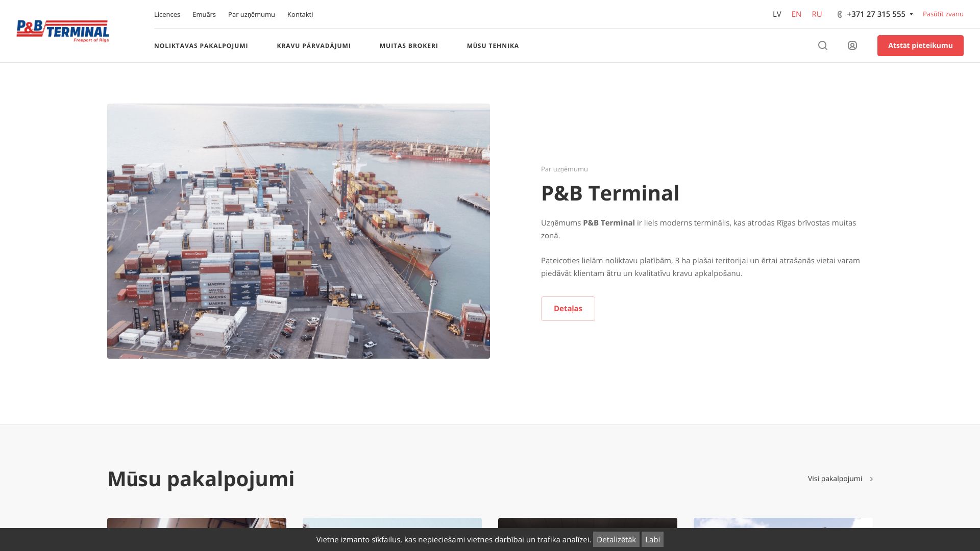The image size is (980, 551).
Task: Open Mūsu tehnika menu
Action: (493, 46)
